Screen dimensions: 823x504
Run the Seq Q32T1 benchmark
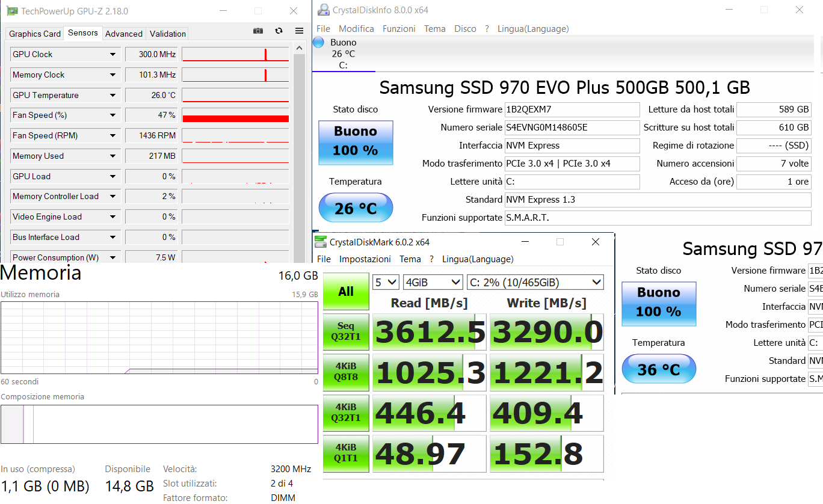tap(346, 331)
